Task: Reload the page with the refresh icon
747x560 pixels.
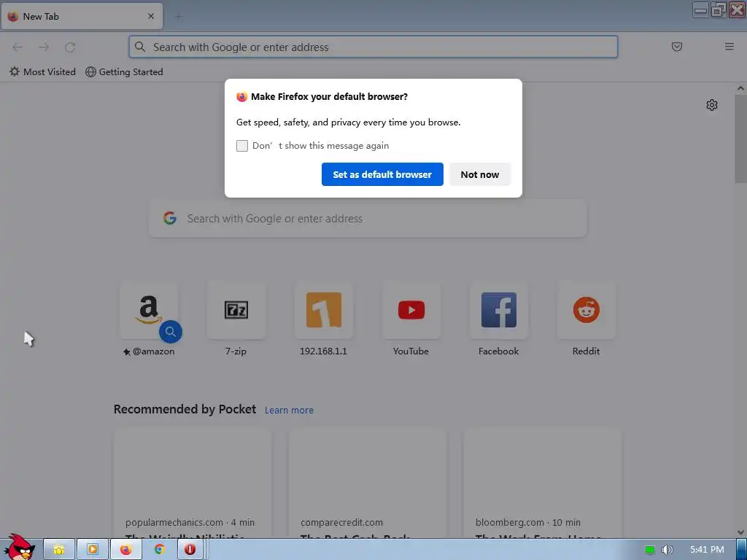Action: 70,47
